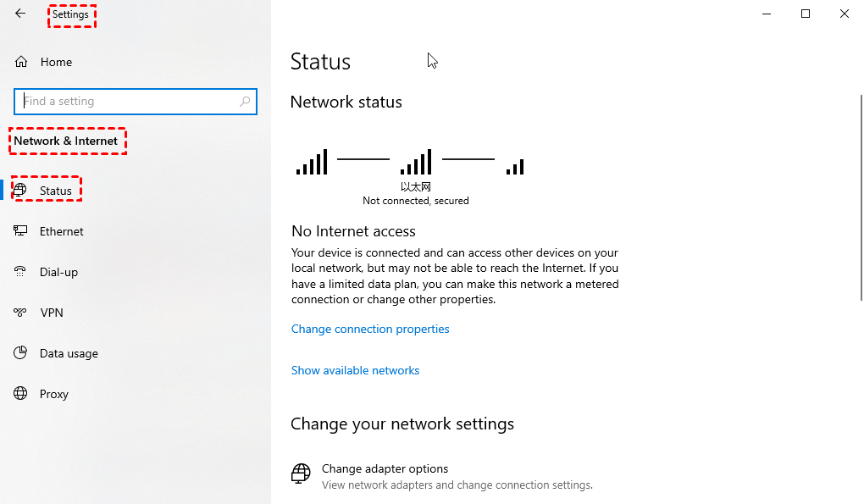The width and height of the screenshot is (864, 504).
Task: Click the Dial-up phone icon
Action: pos(19,272)
